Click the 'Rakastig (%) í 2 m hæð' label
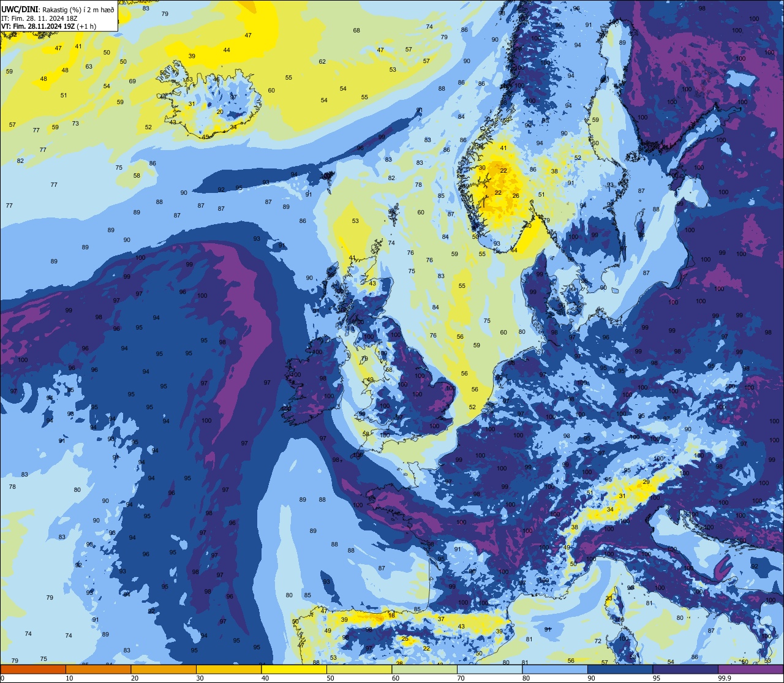 point(78,9)
